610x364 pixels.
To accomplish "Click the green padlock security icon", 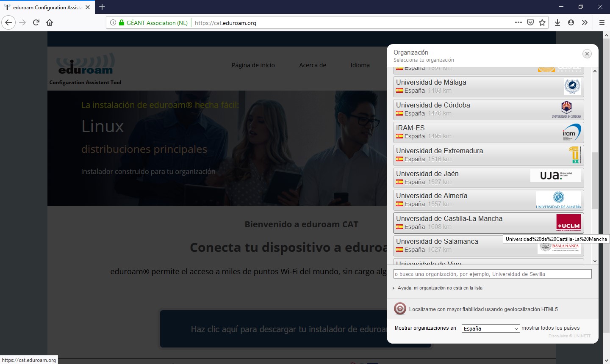I will coord(122,22).
